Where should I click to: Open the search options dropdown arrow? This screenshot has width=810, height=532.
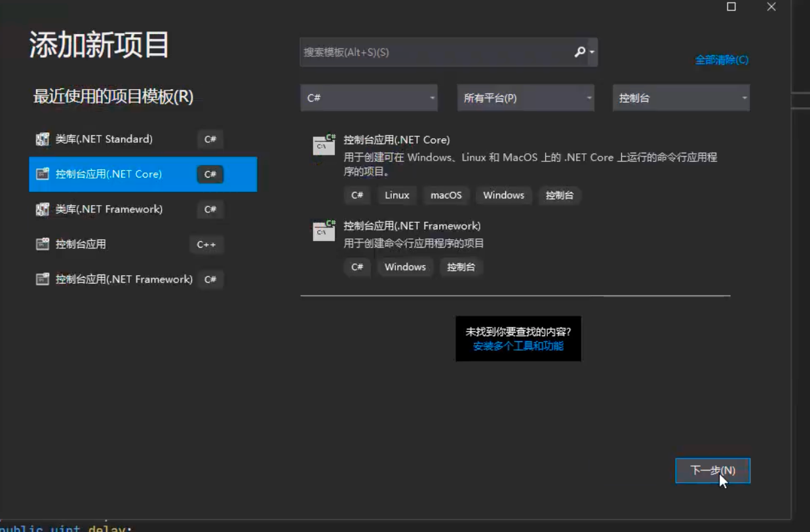click(592, 52)
